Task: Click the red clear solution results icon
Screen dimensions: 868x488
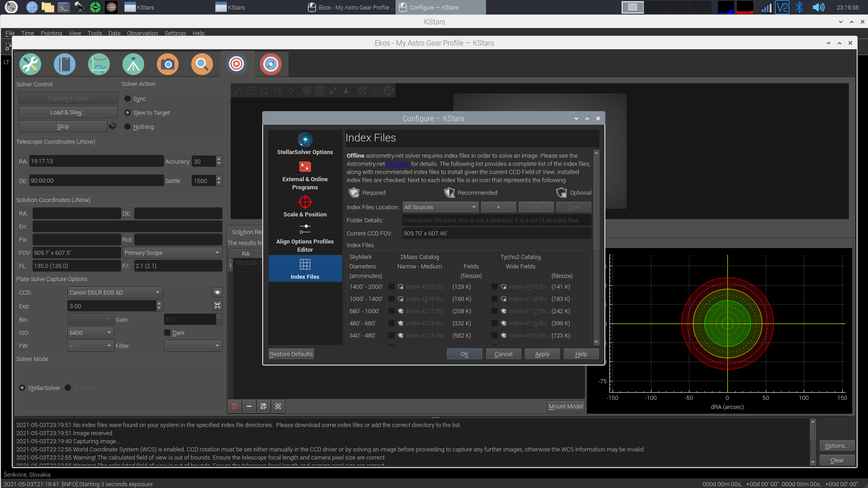Action: click(x=235, y=406)
